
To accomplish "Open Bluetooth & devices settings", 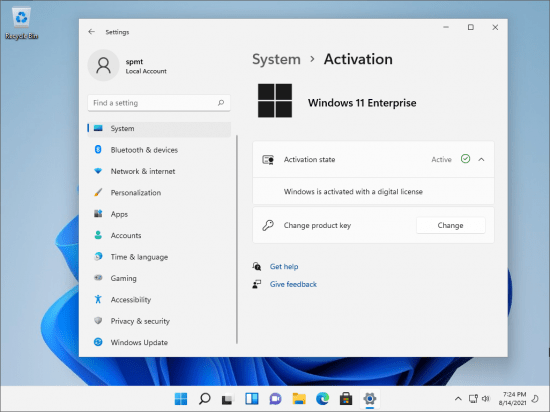I will click(159, 150).
